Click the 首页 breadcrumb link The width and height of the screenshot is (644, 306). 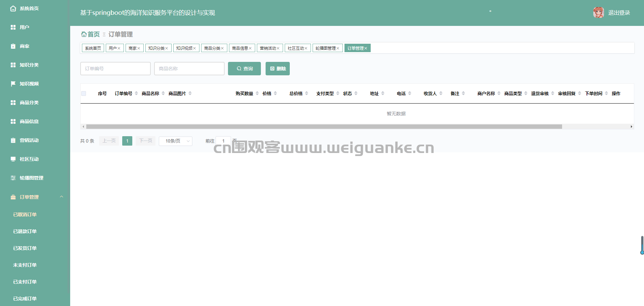click(94, 34)
